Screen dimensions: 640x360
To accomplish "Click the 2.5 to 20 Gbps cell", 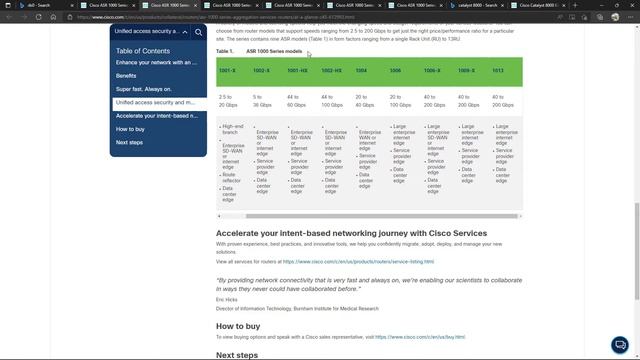I will (228, 101).
